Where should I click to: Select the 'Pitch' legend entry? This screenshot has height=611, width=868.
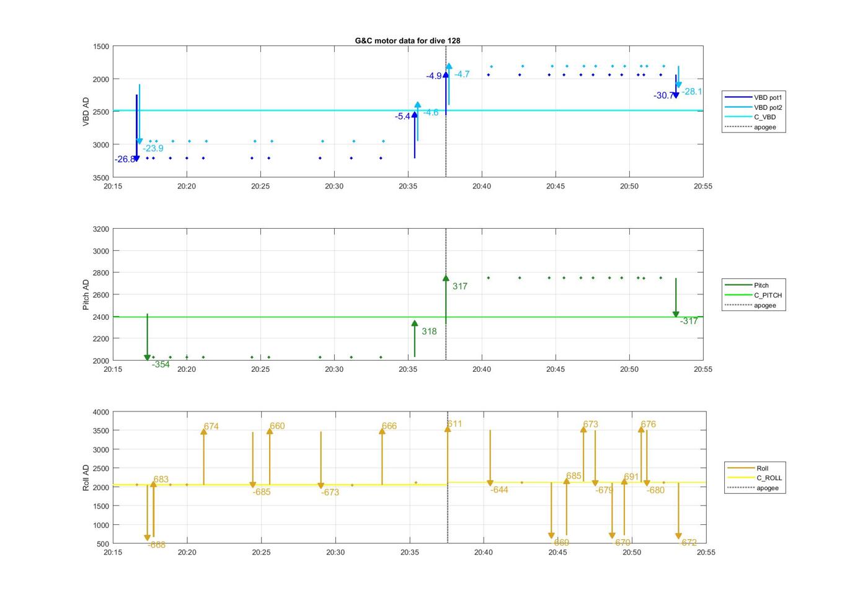pos(747,285)
